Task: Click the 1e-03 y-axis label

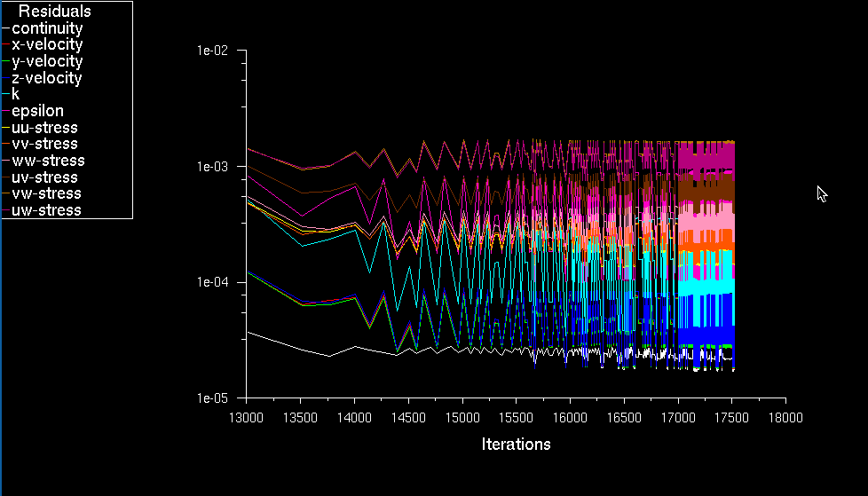Action: [x=212, y=166]
